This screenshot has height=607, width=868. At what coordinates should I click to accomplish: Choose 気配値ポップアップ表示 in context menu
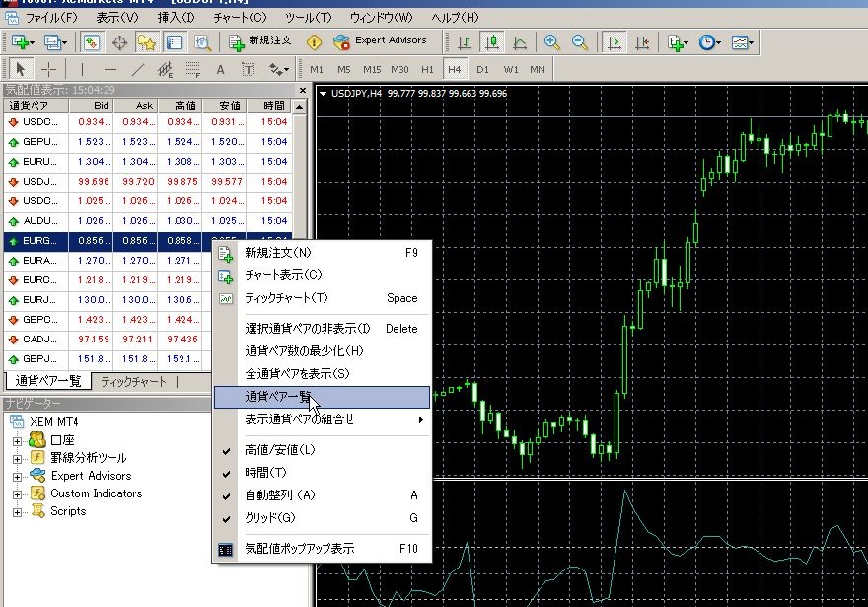322,549
